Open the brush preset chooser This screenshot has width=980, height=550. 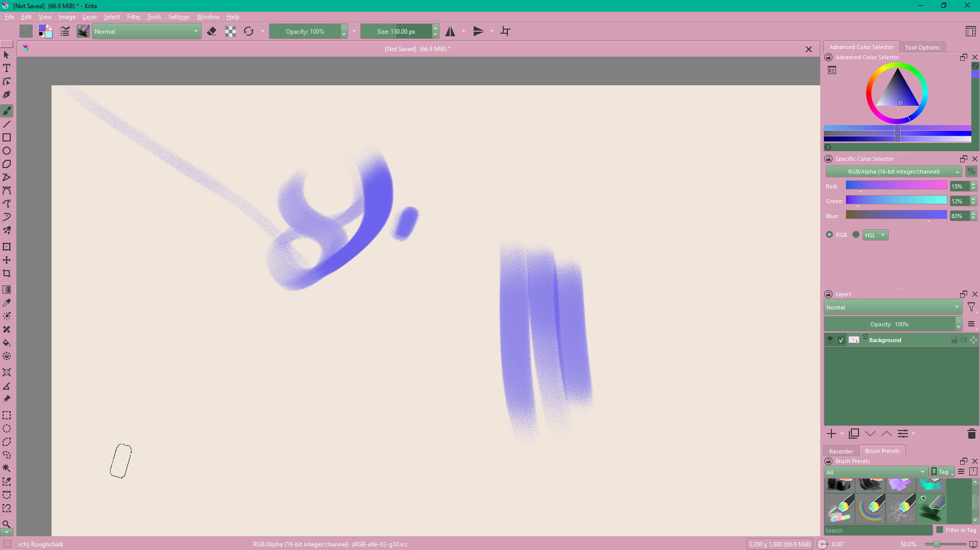coord(83,32)
